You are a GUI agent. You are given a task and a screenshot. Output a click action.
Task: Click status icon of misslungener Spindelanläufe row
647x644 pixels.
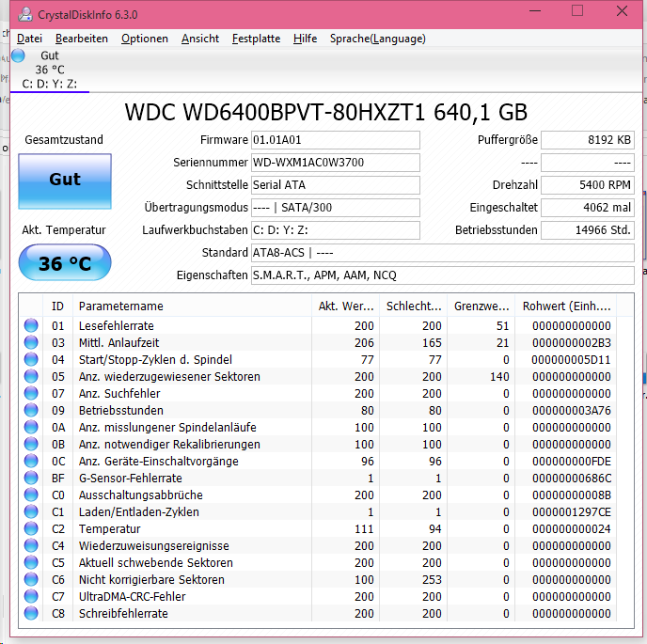pyautogui.click(x=31, y=427)
